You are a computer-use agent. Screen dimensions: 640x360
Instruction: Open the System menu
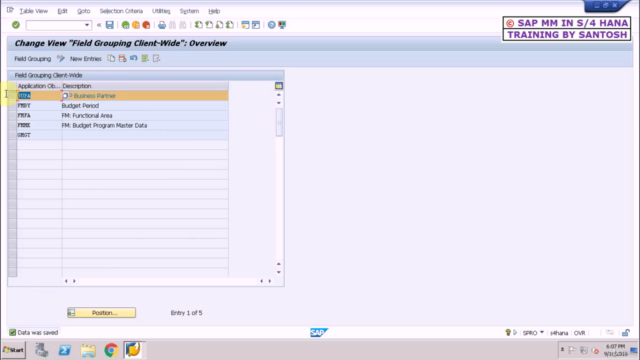pos(189,11)
